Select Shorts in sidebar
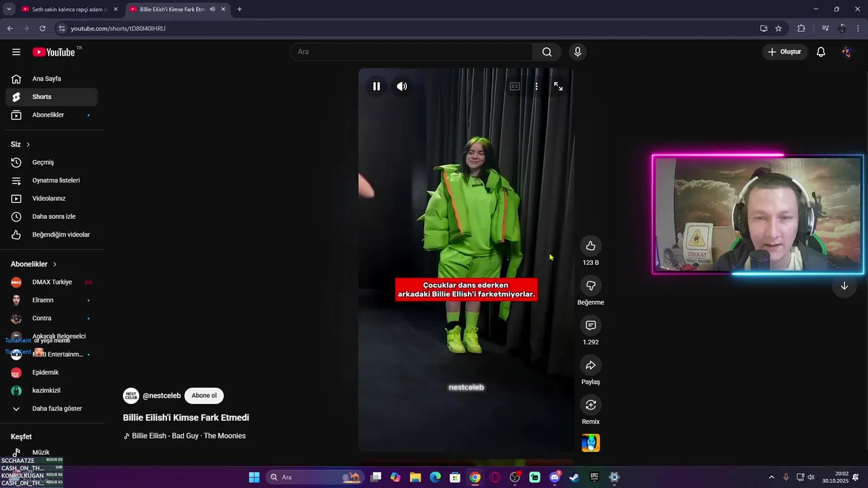The height and width of the screenshot is (488, 868). tap(52, 97)
